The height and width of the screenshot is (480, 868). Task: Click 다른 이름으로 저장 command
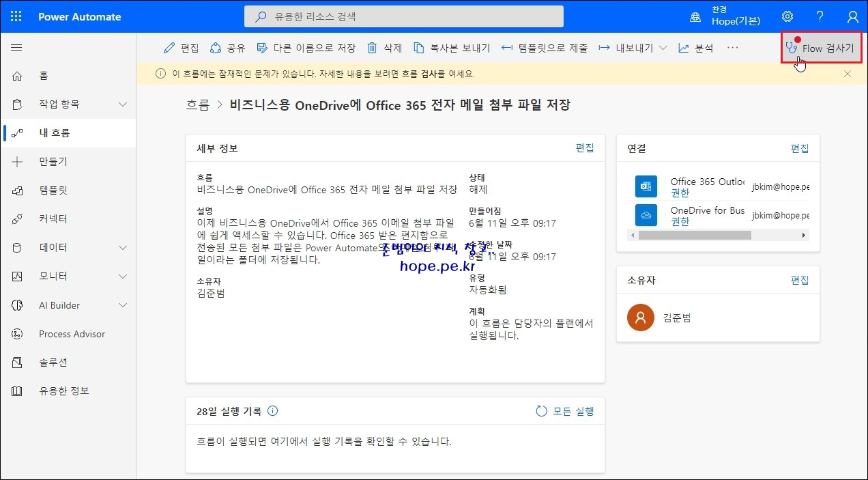[306, 48]
